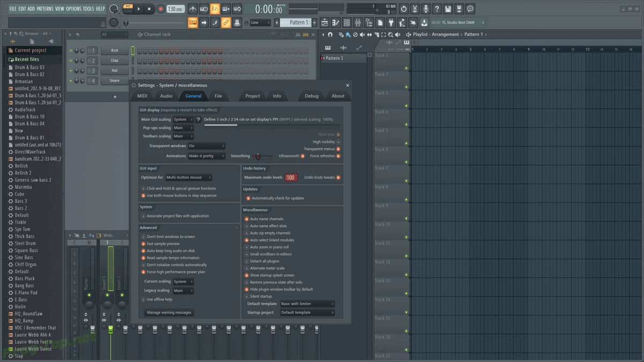Click the open chat icon in top toolbar
The image size is (644, 362).
click(470, 9)
